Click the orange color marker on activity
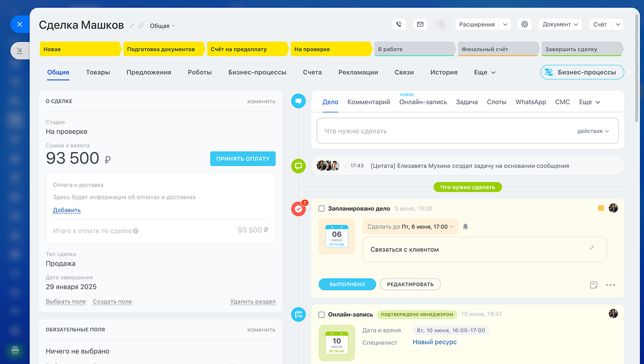The height and width of the screenshot is (364, 644). coord(601,208)
